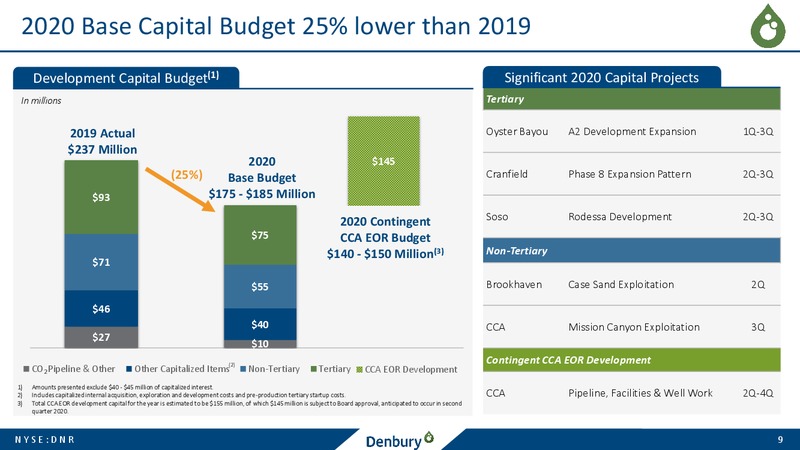Click the CCA cell in the Pipeline row

[x=495, y=393]
